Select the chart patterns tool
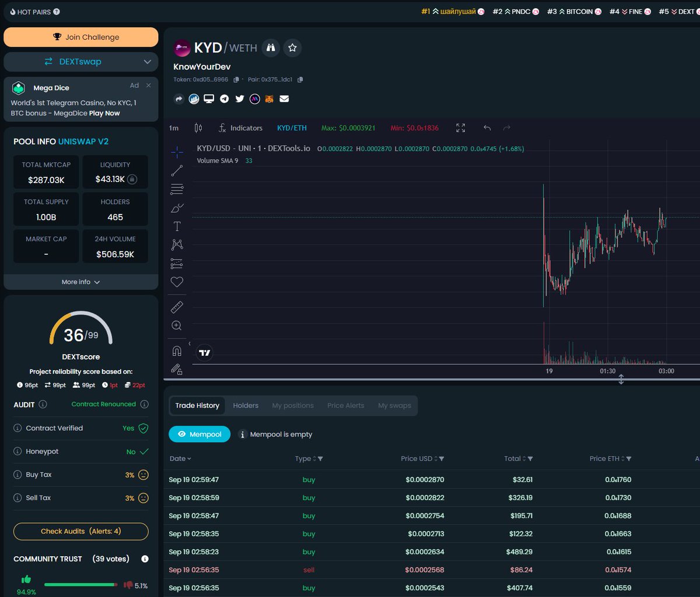The width and height of the screenshot is (700, 597). 177,245
